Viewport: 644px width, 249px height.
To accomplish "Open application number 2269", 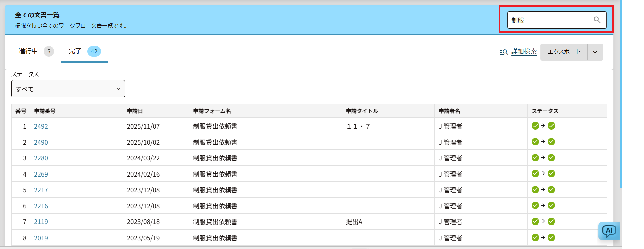I will click(41, 174).
